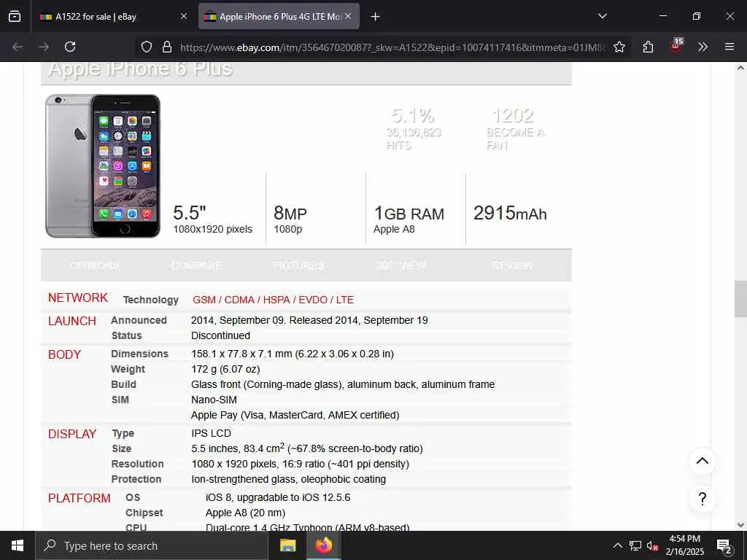Open File Explorer from the taskbar

(x=287, y=545)
